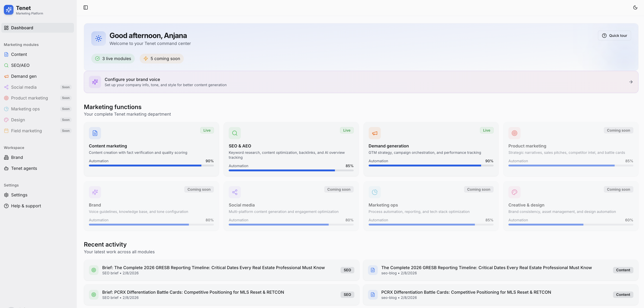Go to SEO/AEO module in sidebar
644x308 pixels.
(x=20, y=65)
